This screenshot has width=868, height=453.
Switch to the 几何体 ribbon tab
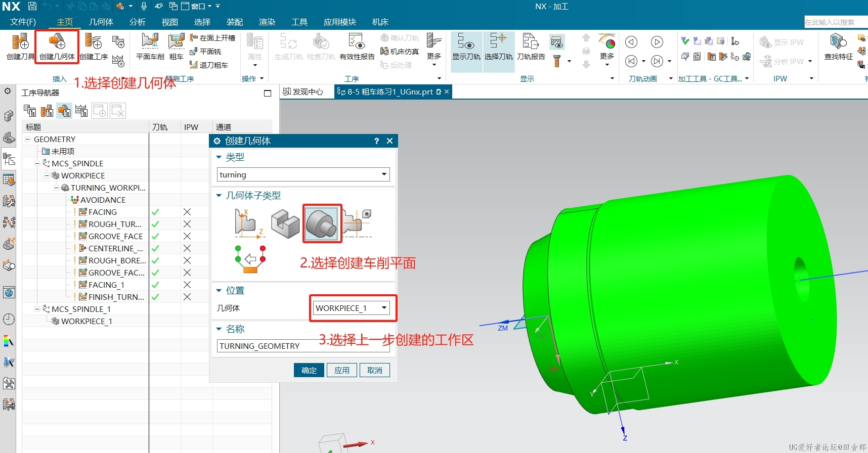click(101, 22)
